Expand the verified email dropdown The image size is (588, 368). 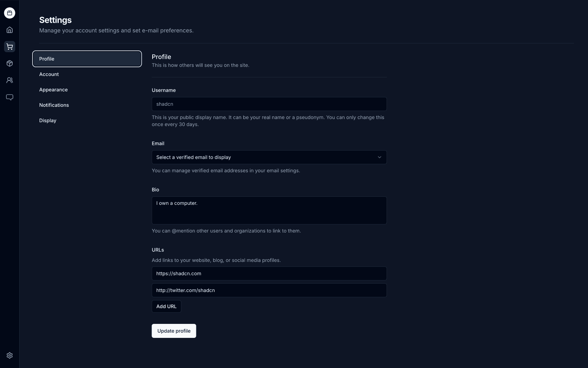coord(269,157)
